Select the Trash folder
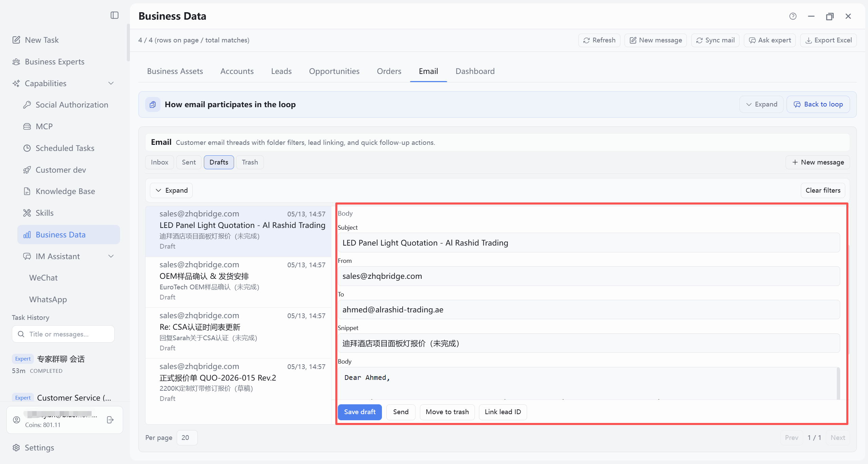The width and height of the screenshot is (868, 464). 250,162
